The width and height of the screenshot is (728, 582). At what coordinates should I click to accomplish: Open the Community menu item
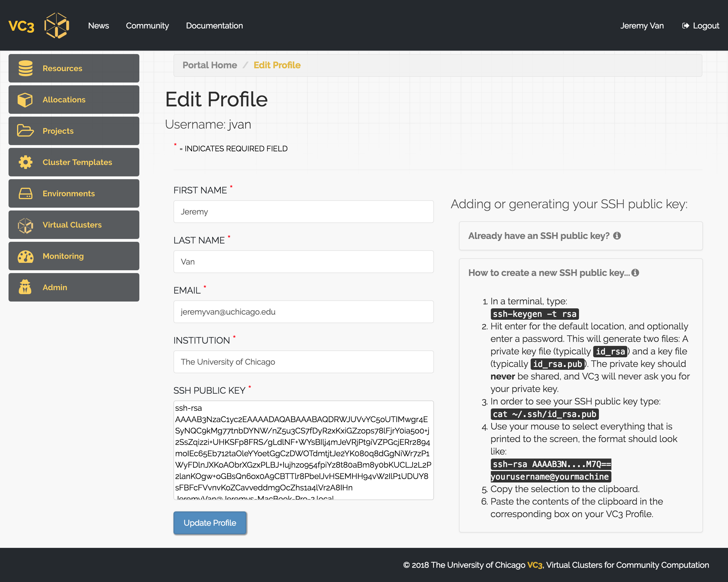(147, 25)
